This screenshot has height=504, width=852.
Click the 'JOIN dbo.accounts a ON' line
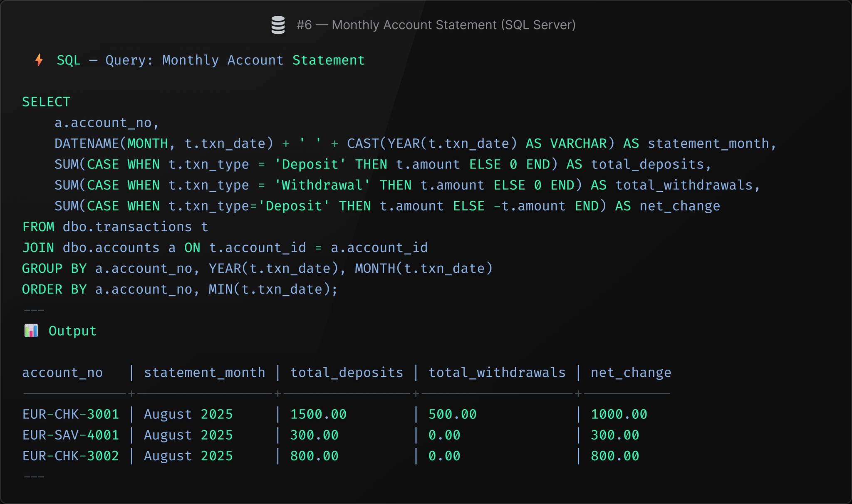click(225, 248)
